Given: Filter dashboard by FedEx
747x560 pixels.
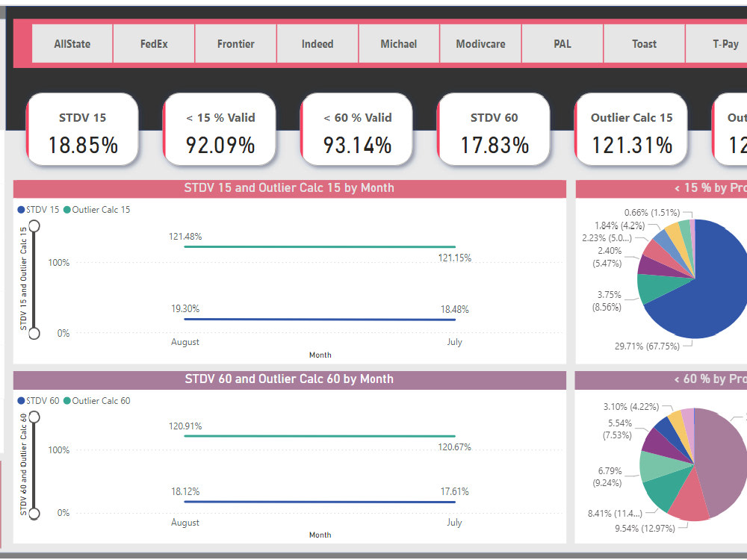Looking at the screenshot, I should click(154, 44).
